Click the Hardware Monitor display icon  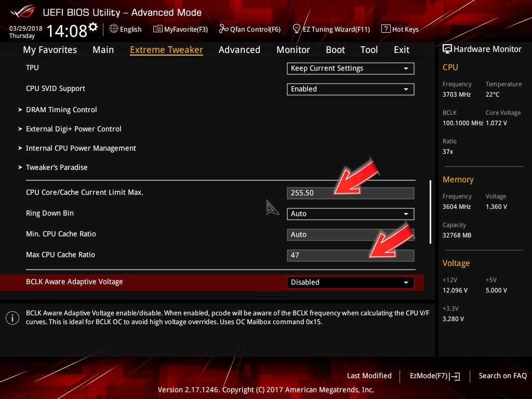pos(447,49)
